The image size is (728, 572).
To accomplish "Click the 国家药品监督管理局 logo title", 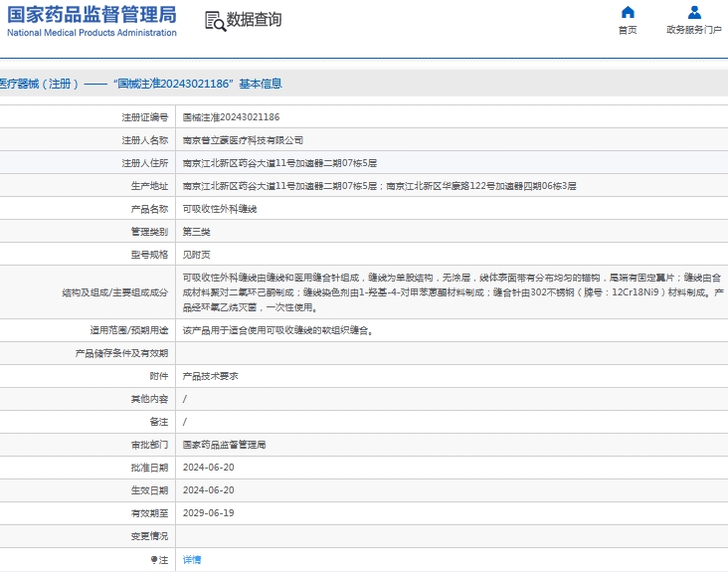I will click(x=91, y=14).
